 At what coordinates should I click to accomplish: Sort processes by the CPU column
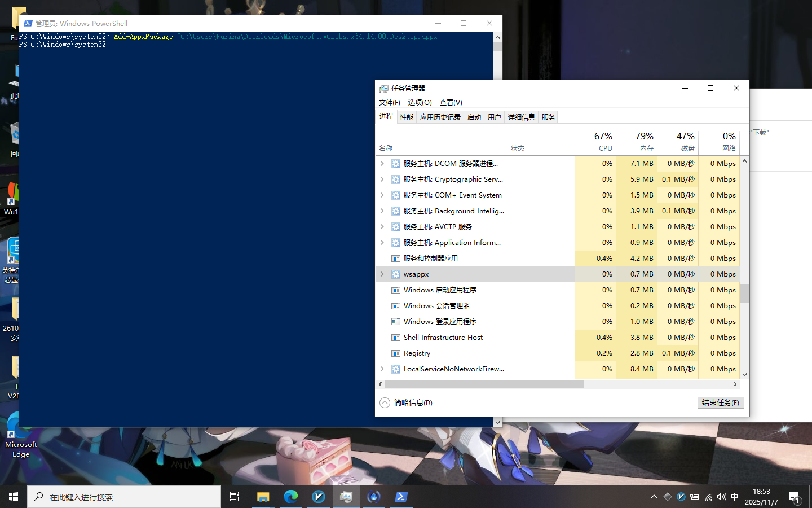(x=596, y=142)
